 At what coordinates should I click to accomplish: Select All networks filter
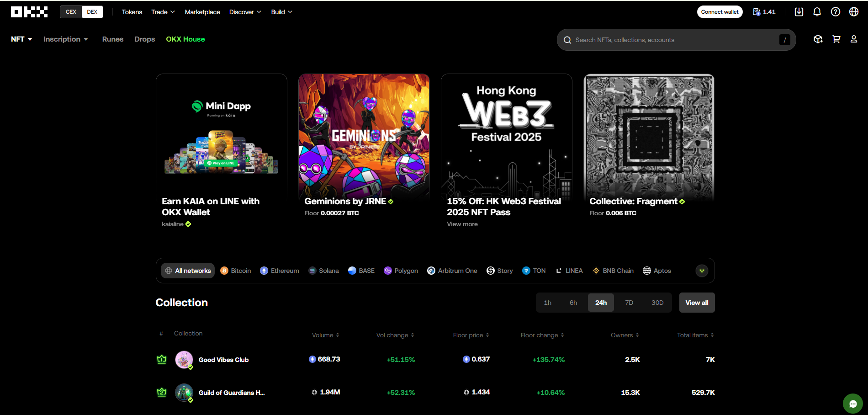[188, 271]
